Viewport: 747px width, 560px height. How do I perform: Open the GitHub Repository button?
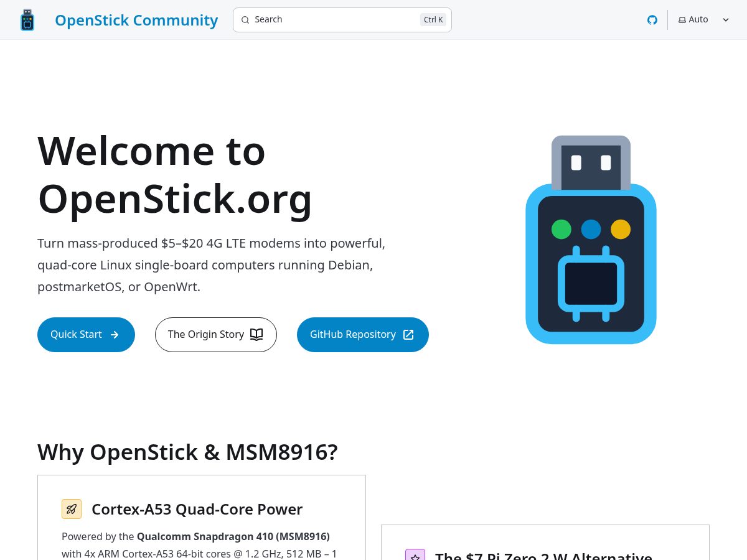(x=363, y=335)
